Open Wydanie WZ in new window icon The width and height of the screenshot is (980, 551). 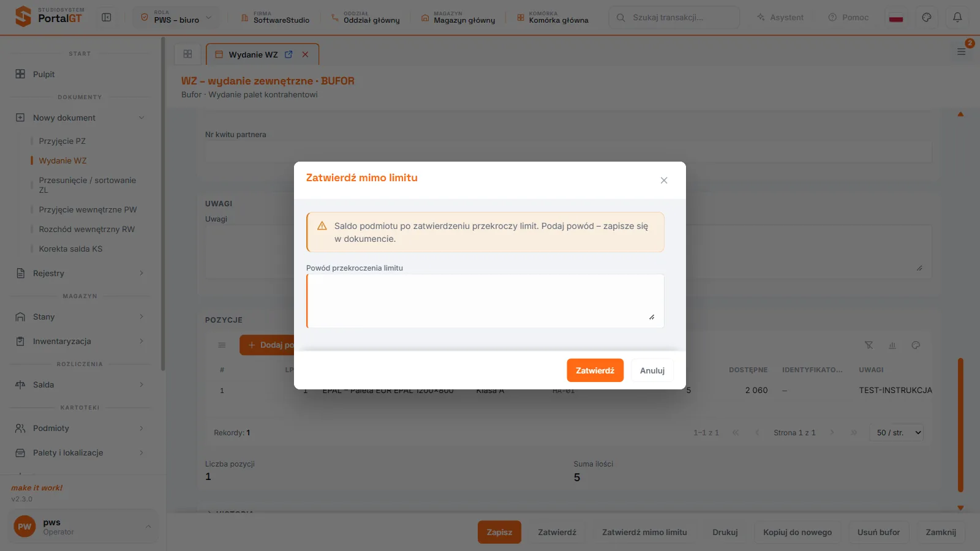tap(288, 54)
